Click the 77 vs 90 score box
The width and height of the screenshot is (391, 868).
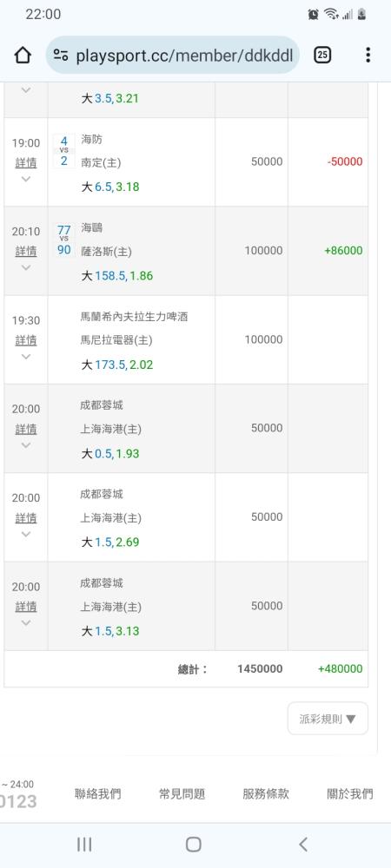pos(63,240)
